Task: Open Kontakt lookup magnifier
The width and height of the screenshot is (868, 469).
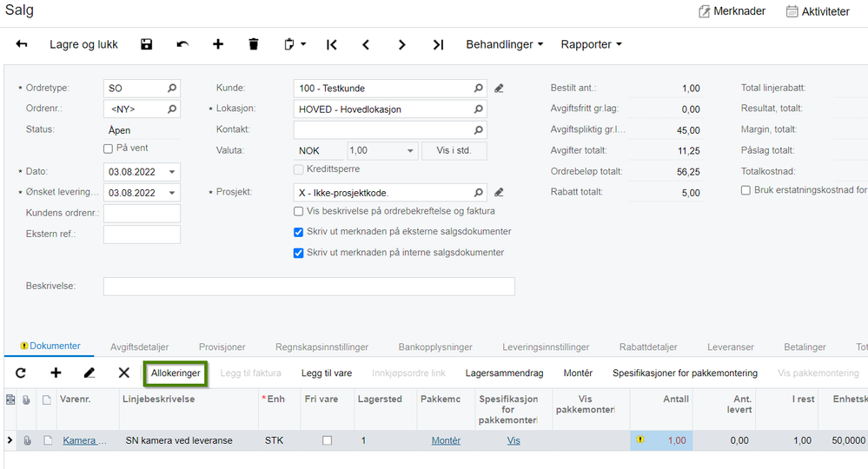Action: (x=478, y=130)
